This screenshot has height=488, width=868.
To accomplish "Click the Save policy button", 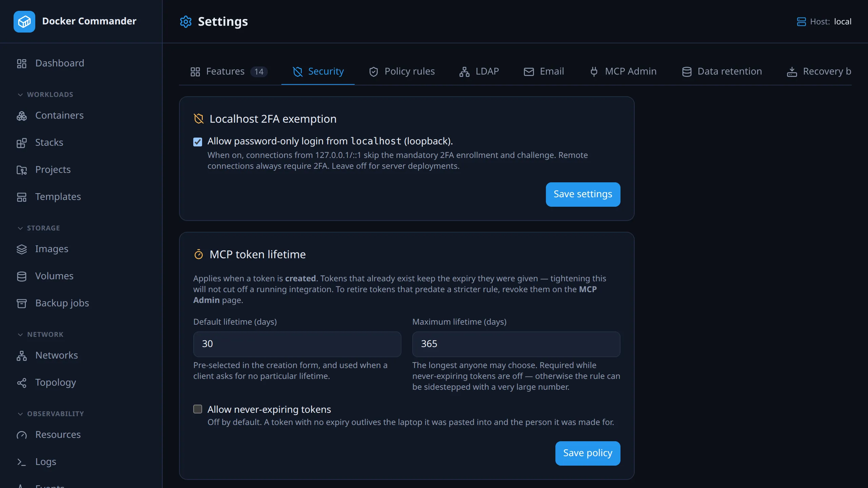I will point(588,453).
